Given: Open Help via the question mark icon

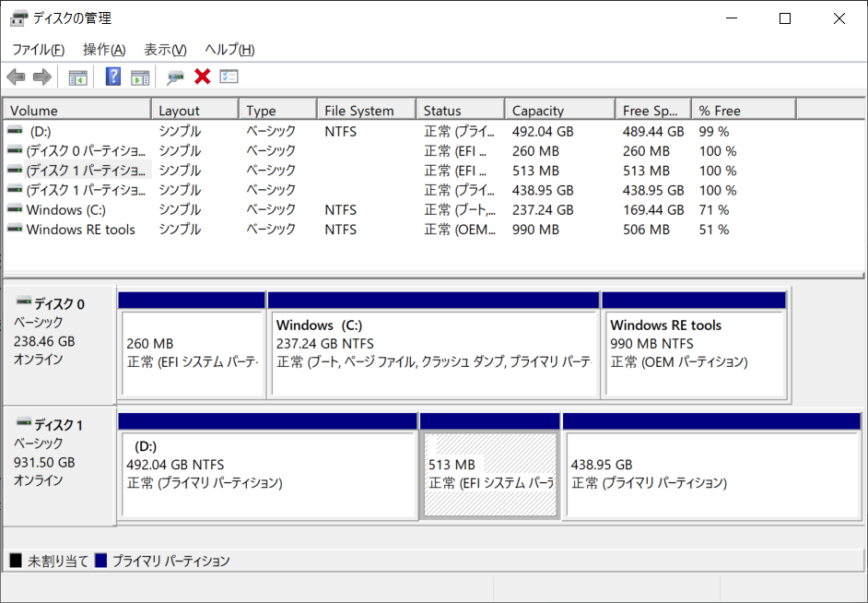Looking at the screenshot, I should (113, 77).
